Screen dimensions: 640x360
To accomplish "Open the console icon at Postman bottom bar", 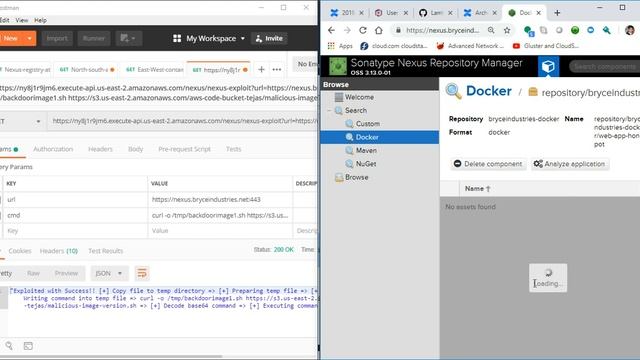I will point(28,346).
